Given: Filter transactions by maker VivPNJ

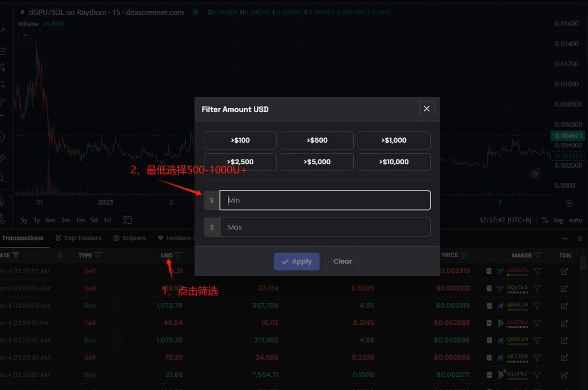Looking at the screenshot, I should coord(537,375).
